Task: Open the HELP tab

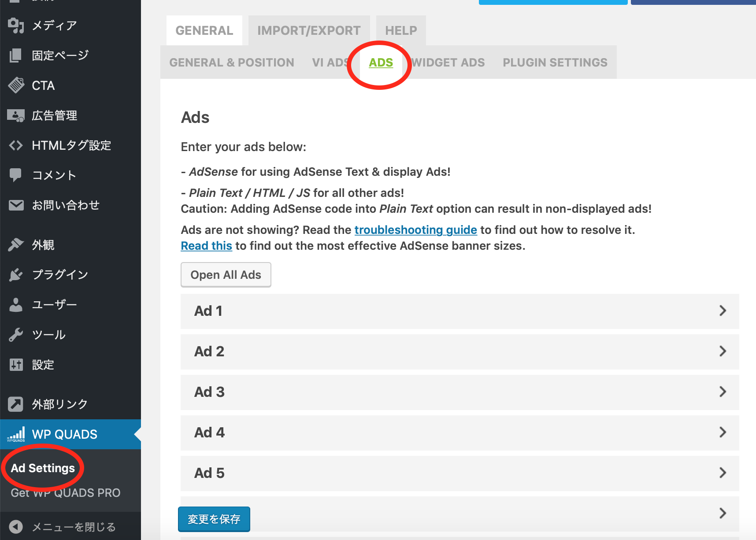Action: coord(401,30)
